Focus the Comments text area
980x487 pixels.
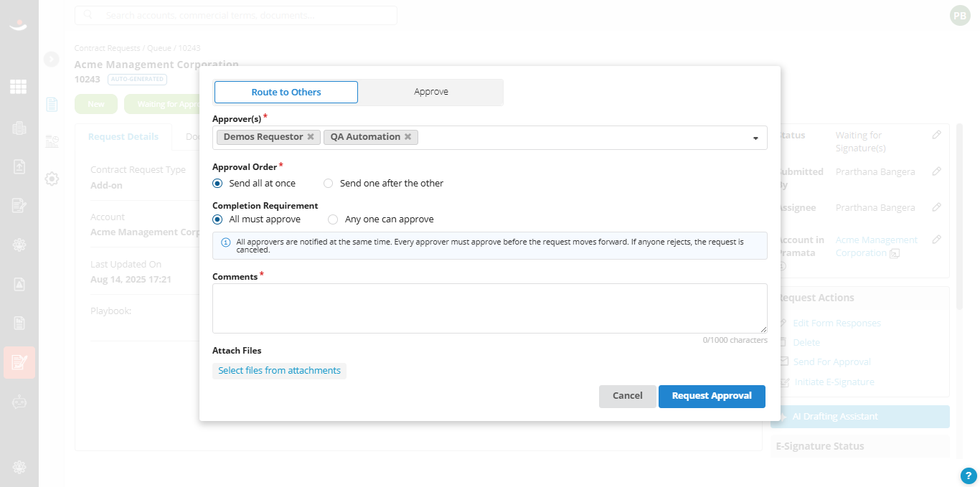pos(490,308)
